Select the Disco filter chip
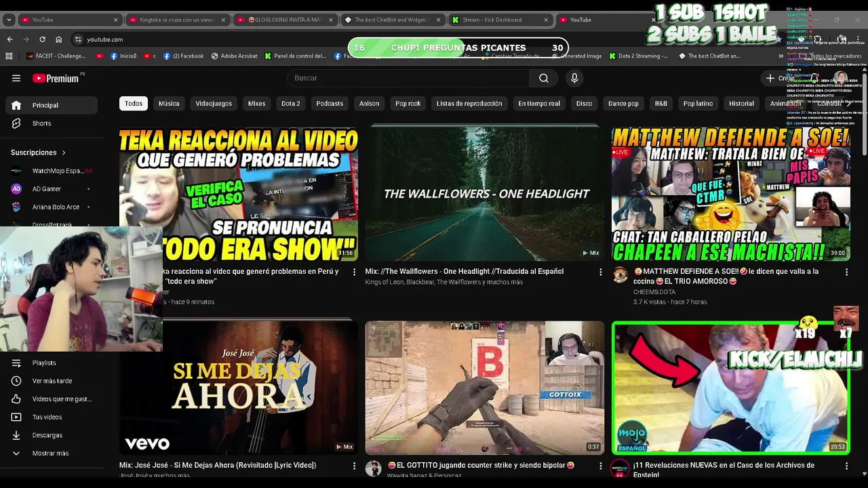This screenshot has height=488, width=868. 584,104
